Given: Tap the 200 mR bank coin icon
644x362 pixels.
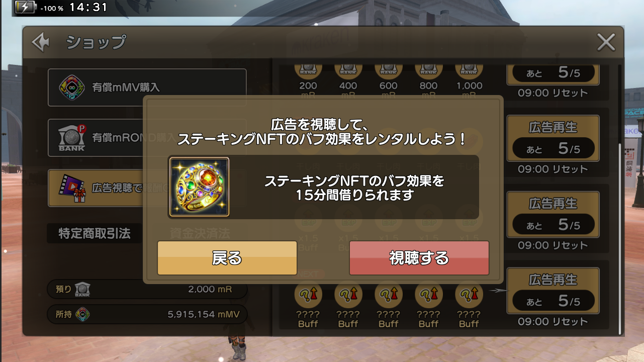Looking at the screenshot, I should (x=308, y=69).
